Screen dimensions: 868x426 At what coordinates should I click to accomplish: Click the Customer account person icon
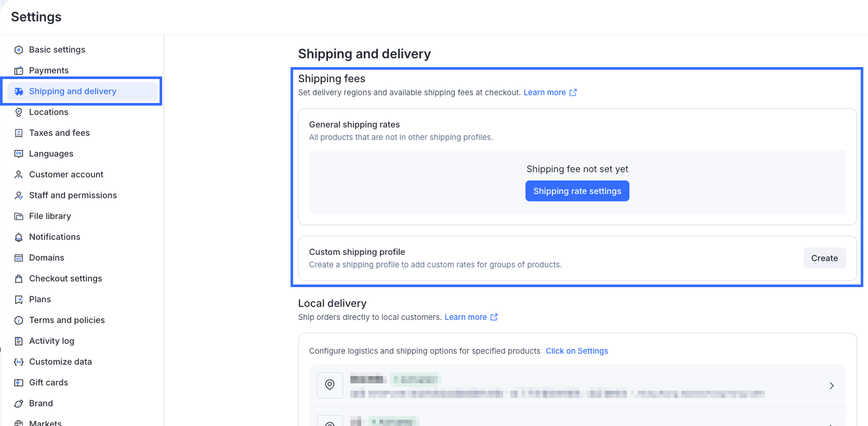coord(19,175)
